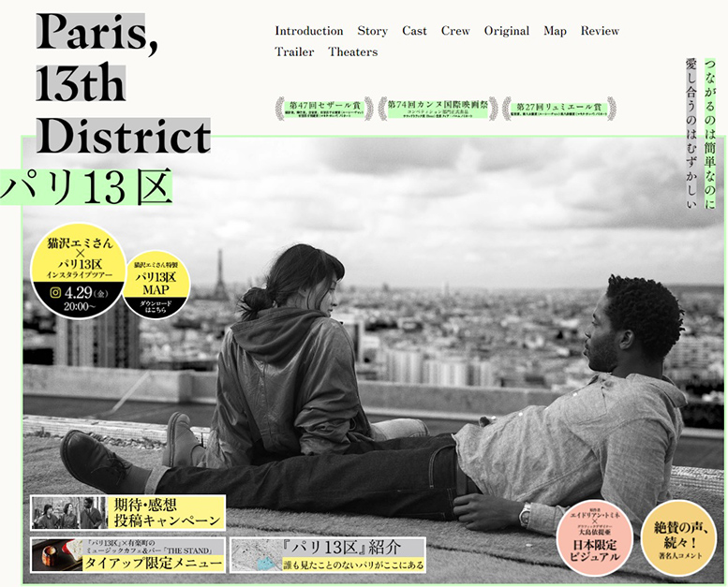Click the パリ13区 MAP download circle
Screen dimensions: 728x587
point(156,283)
